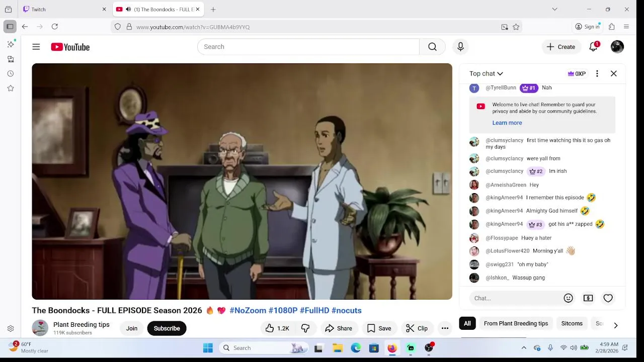The width and height of the screenshot is (644, 362).
Task: Show next filter chips arrow
Action: point(616,325)
